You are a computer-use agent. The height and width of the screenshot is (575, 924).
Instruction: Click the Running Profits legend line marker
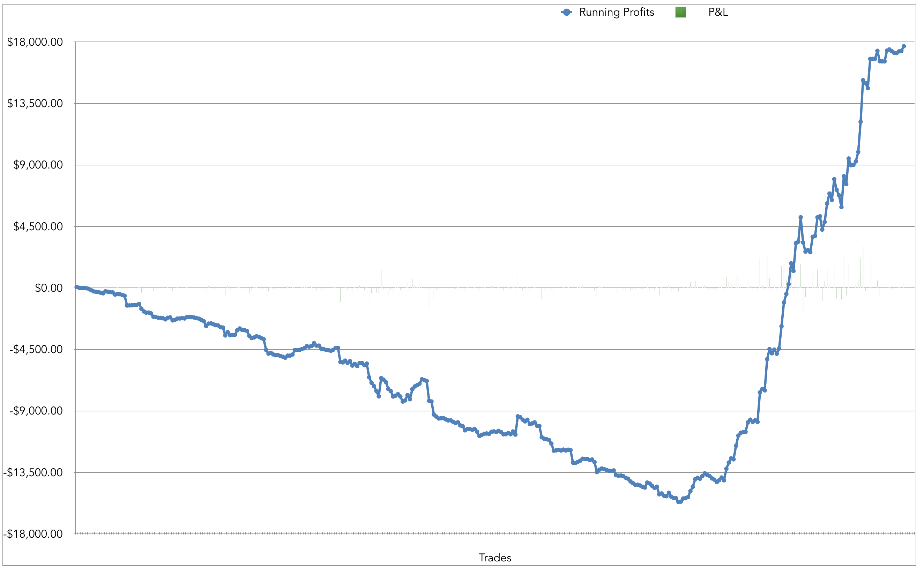(567, 13)
